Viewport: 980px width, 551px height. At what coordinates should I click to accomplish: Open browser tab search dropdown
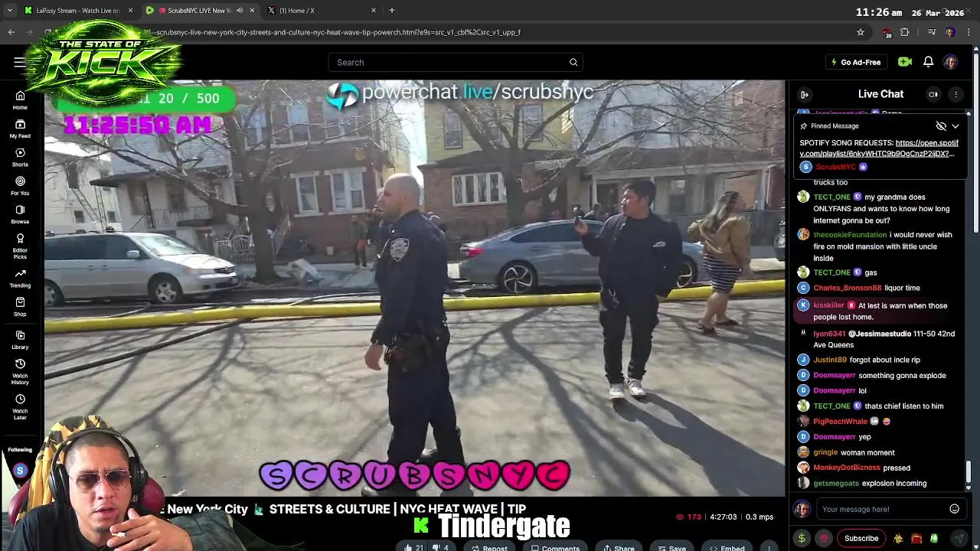[x=10, y=11]
